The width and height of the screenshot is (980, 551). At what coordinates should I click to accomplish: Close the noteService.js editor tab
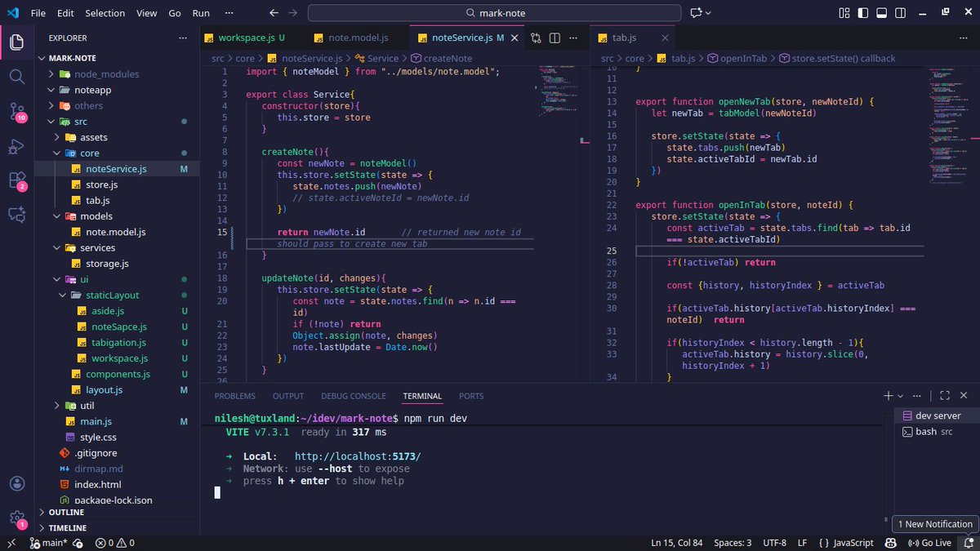point(513,38)
